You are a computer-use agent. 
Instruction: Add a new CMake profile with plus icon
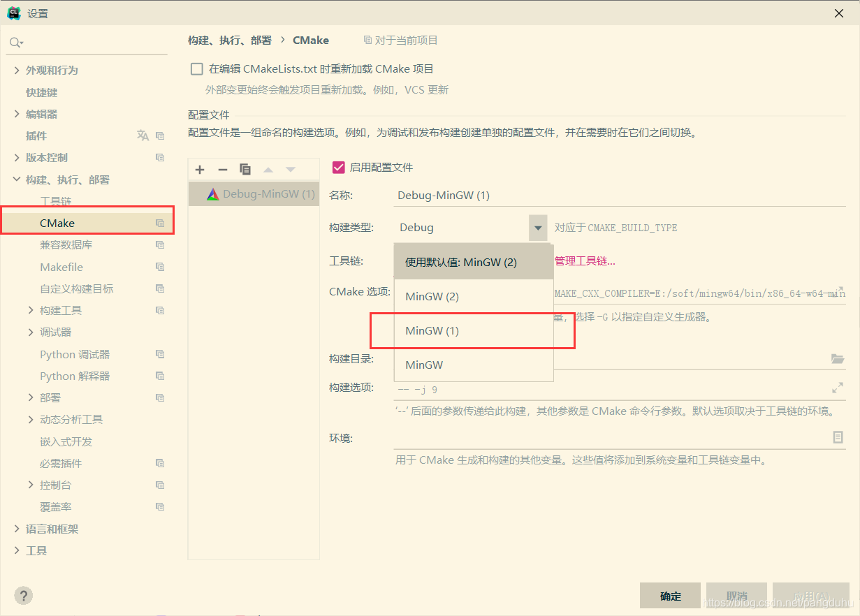pos(199,169)
